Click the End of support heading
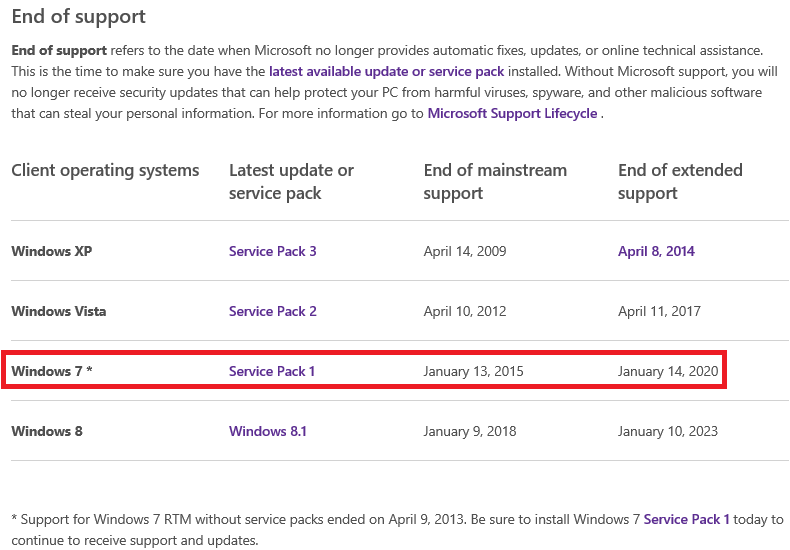The height and width of the screenshot is (550, 790). pos(79,16)
